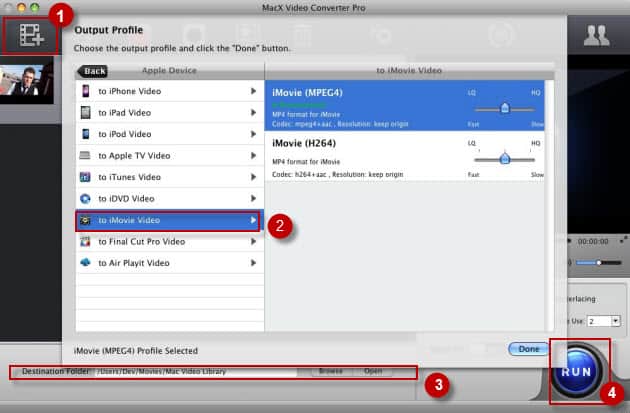Select 'to Apple TV Video' entry

[170, 155]
